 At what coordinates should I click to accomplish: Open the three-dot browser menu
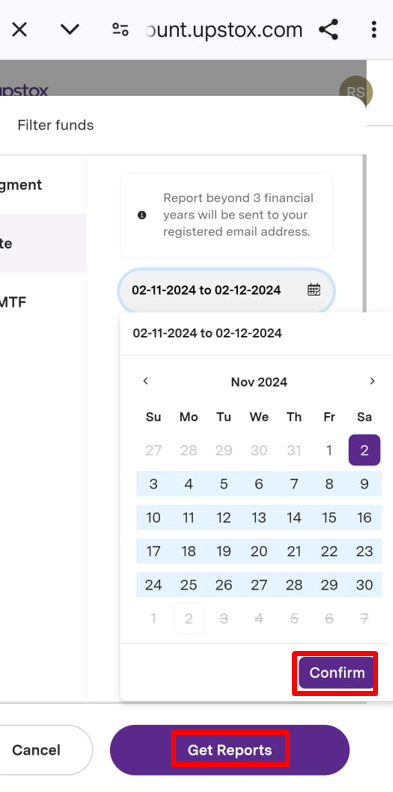tap(374, 30)
